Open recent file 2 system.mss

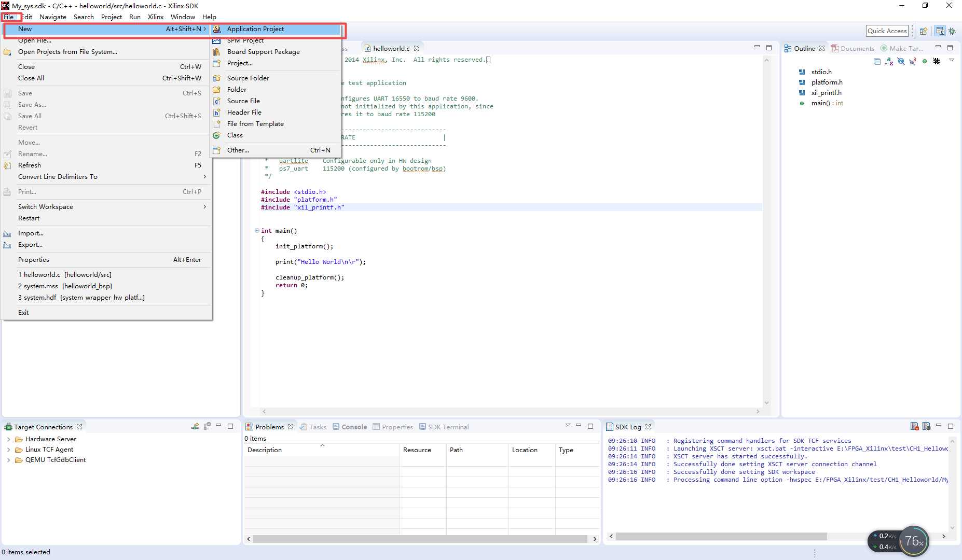pyautogui.click(x=106, y=286)
